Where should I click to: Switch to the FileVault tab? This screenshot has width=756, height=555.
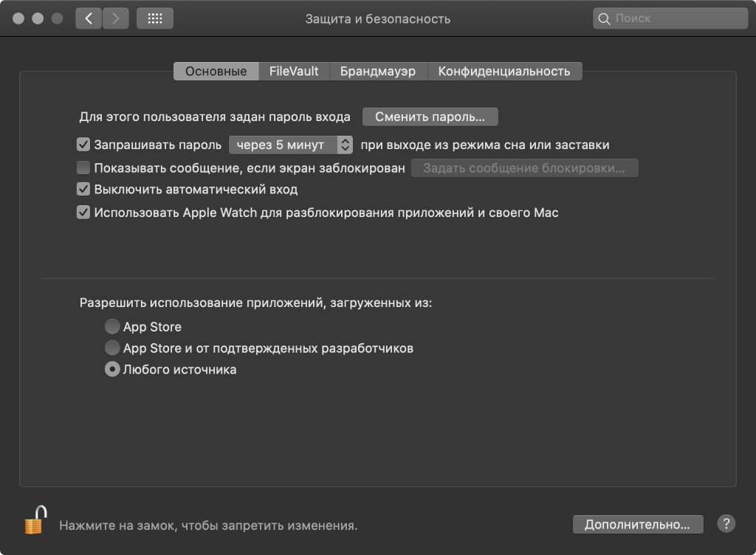point(294,71)
